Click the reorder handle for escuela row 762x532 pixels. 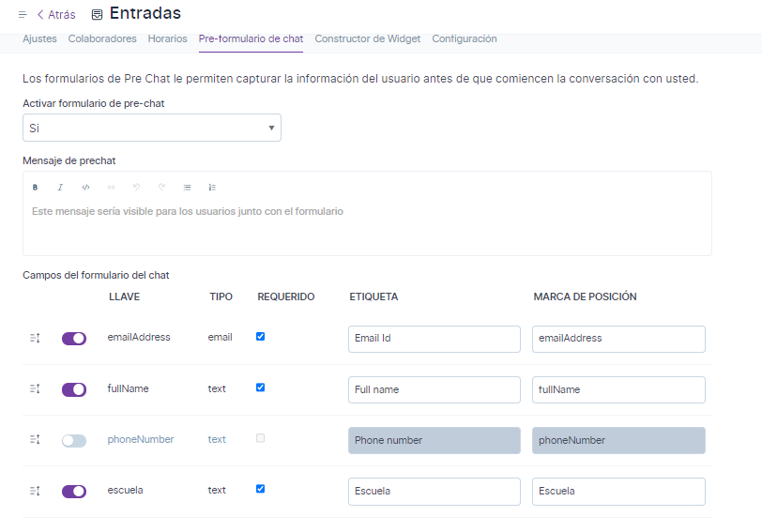pyautogui.click(x=35, y=491)
